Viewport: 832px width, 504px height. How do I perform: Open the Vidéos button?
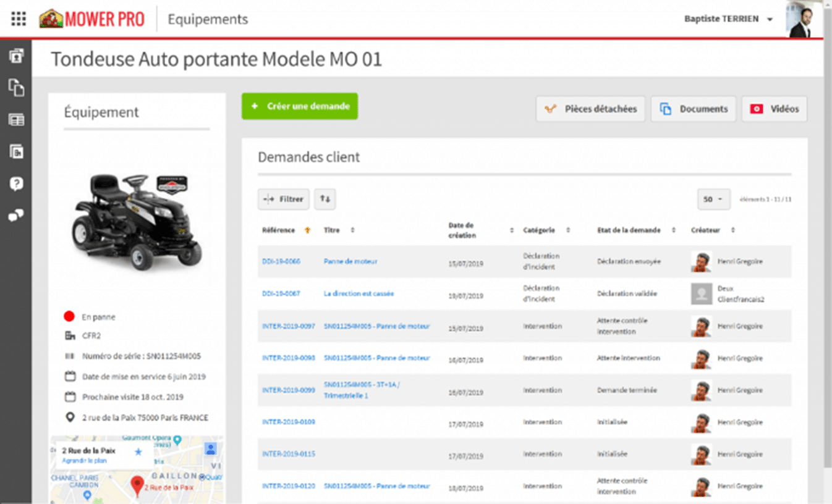click(x=775, y=109)
